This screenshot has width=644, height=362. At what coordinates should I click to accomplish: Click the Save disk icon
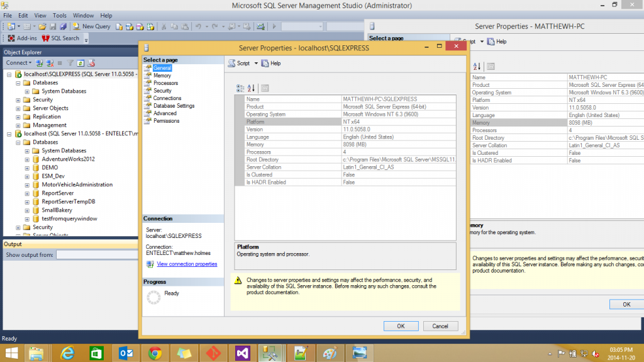[x=53, y=26]
